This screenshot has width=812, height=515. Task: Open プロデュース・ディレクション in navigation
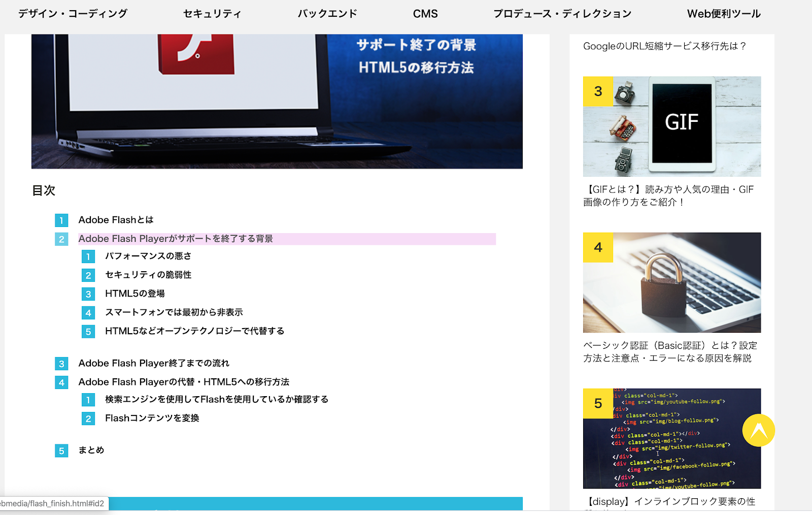[562, 14]
